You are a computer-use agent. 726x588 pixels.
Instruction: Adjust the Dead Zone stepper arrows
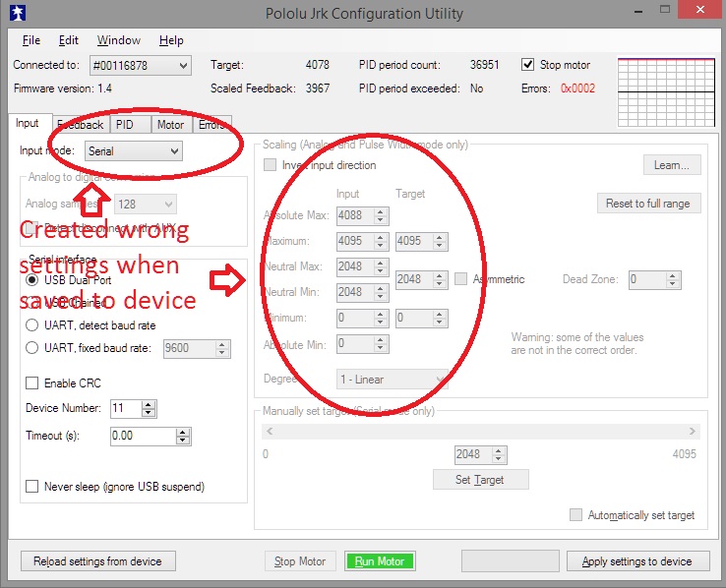(x=673, y=279)
